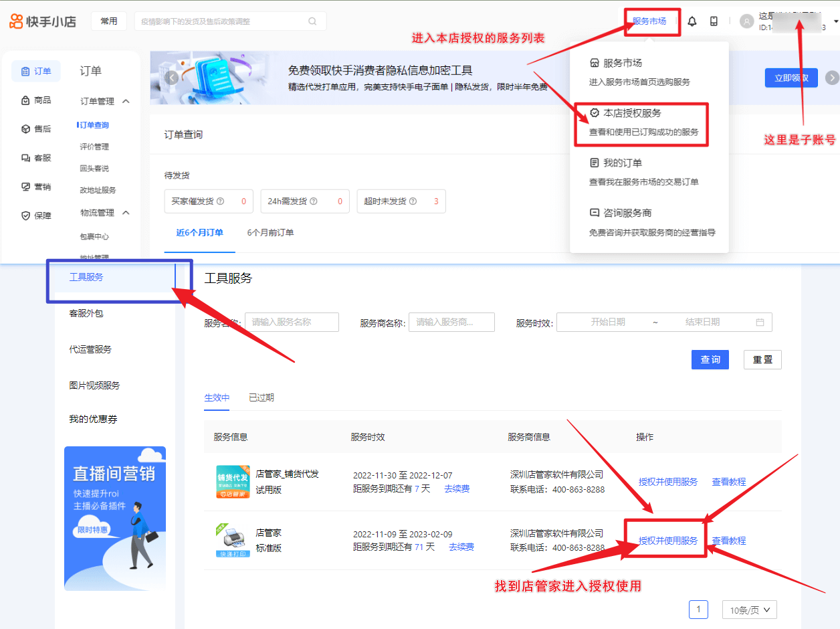Open 包裹中心 submenu item
The height and width of the screenshot is (629, 840).
[94, 237]
